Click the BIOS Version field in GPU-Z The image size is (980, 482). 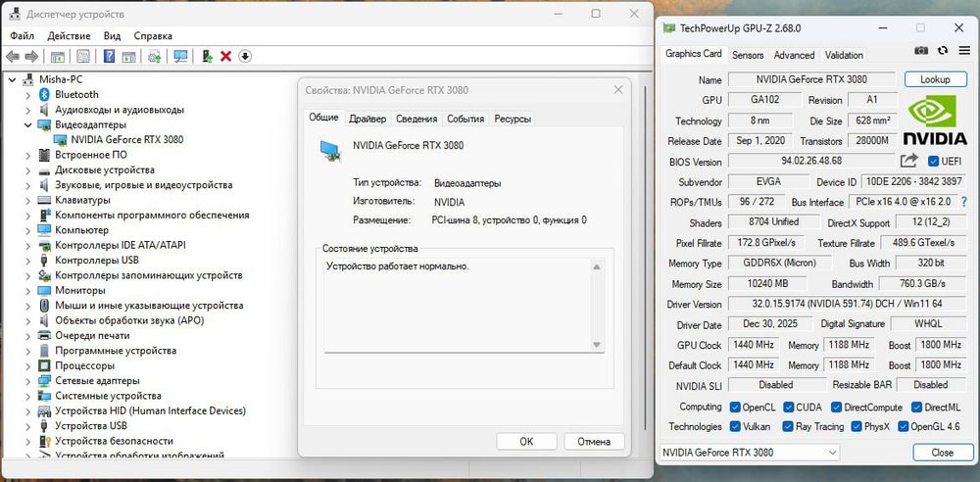[811, 161]
